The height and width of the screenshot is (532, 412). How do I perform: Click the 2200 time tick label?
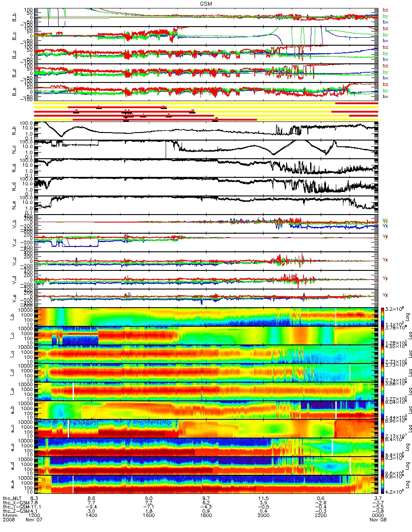(321, 516)
